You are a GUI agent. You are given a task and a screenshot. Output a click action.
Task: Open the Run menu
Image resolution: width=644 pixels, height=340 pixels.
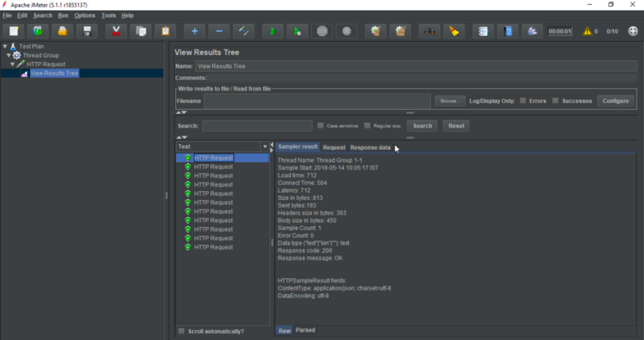(63, 16)
